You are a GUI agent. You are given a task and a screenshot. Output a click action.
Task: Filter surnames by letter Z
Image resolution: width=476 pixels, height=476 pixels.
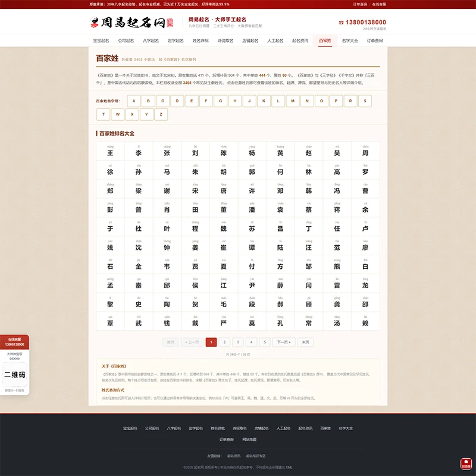[161, 114]
